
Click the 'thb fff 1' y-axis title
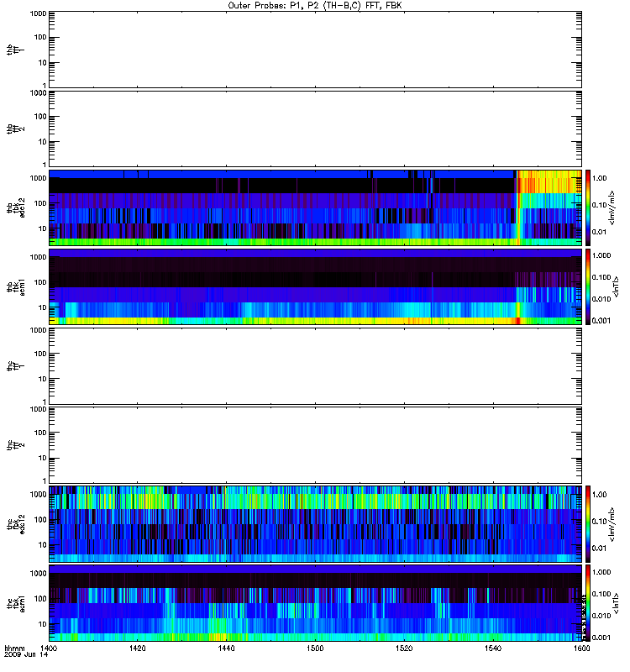tap(16, 50)
